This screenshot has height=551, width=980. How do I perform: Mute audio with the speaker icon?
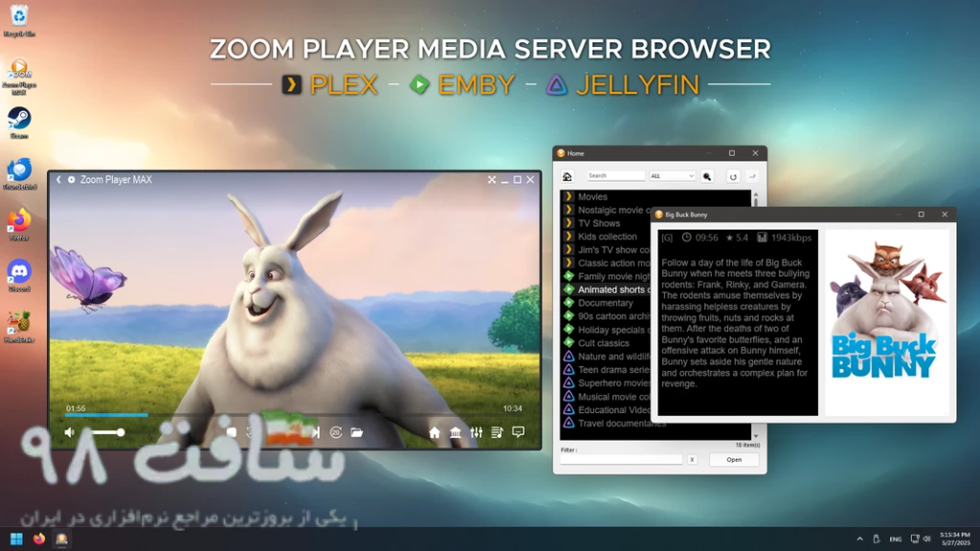click(x=69, y=432)
